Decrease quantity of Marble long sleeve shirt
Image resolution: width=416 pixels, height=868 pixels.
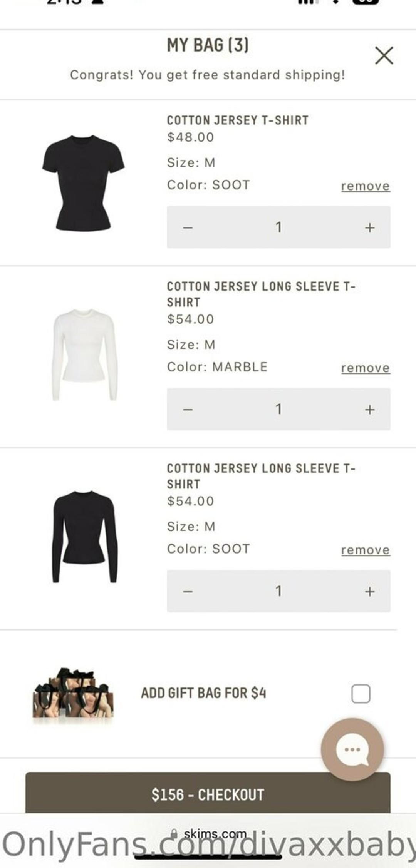pyautogui.click(x=188, y=409)
